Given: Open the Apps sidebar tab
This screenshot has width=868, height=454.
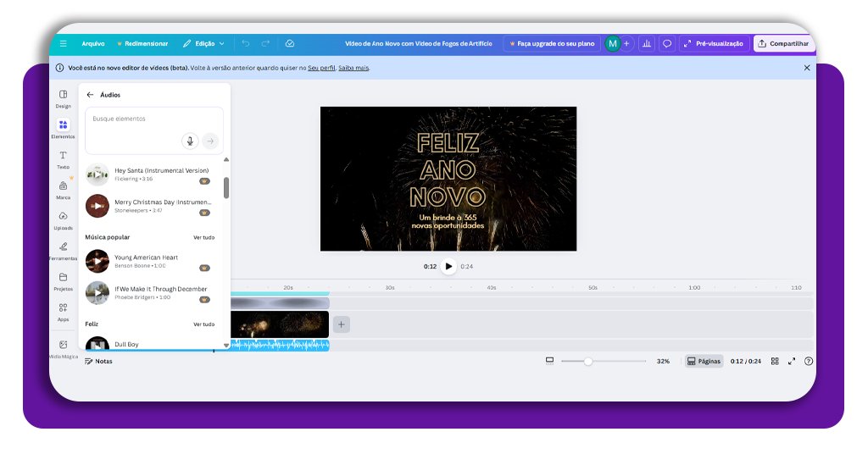Looking at the screenshot, I should coord(63,312).
